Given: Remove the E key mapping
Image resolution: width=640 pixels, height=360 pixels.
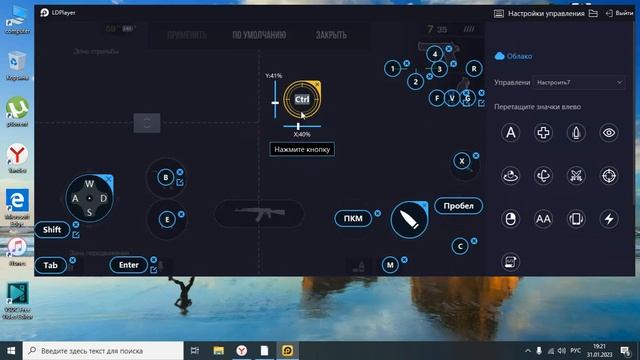Looking at the screenshot, I should [181, 214].
